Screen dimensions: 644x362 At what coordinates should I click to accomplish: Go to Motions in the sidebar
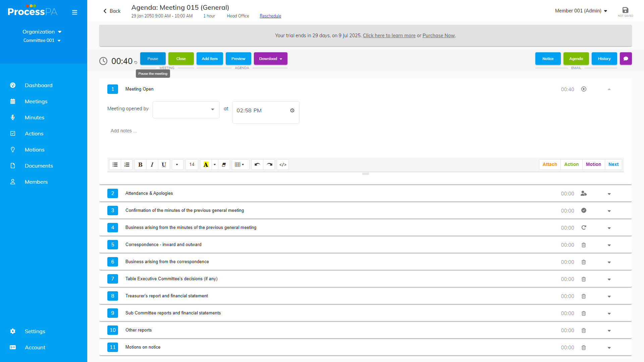(35, 150)
